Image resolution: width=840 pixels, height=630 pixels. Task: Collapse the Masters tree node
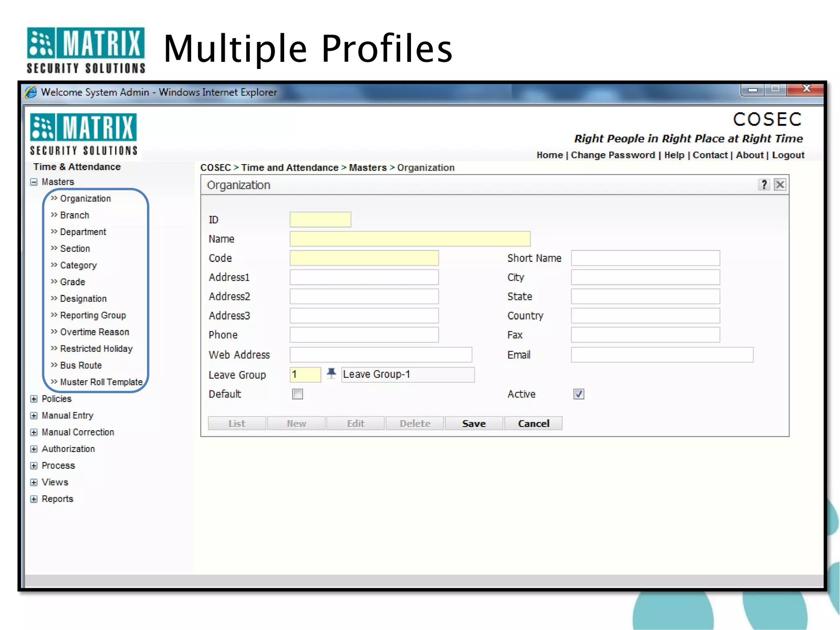[34, 182]
